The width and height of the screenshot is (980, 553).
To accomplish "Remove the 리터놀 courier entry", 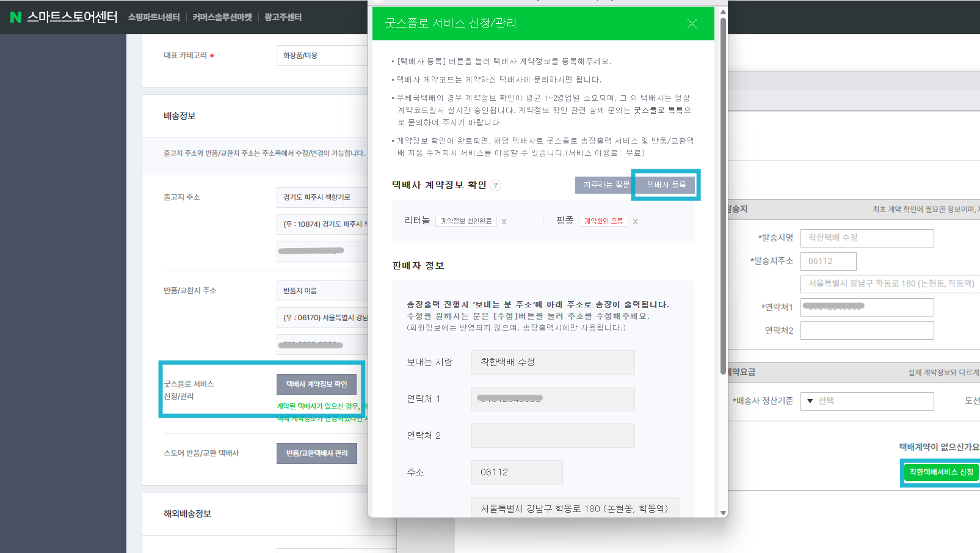I will 504,221.
